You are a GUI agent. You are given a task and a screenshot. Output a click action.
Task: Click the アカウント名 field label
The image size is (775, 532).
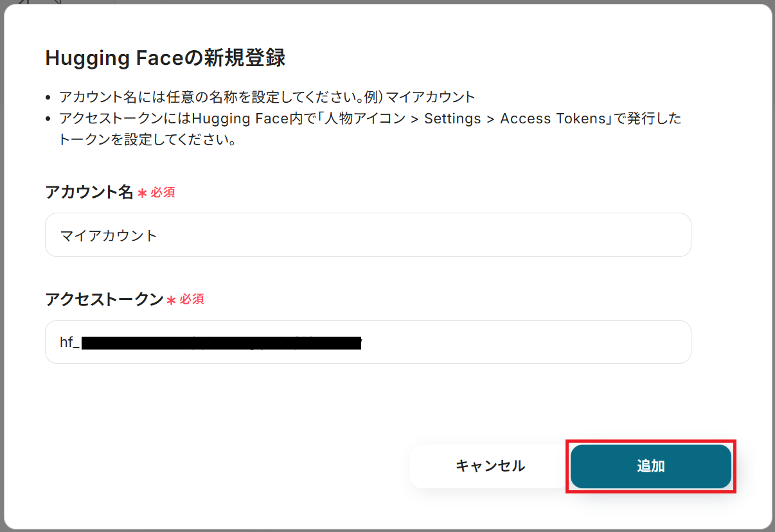point(89,192)
